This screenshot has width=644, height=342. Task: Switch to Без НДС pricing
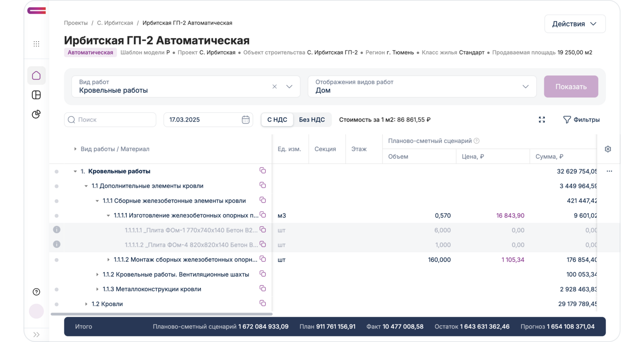312,120
